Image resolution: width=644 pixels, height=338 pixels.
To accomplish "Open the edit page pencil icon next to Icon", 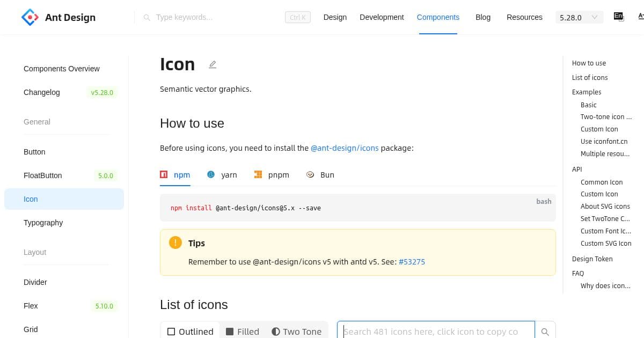I will [x=213, y=64].
